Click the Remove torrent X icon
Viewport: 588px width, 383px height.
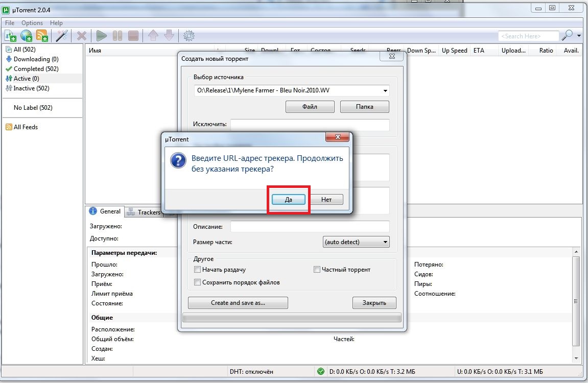pos(81,36)
